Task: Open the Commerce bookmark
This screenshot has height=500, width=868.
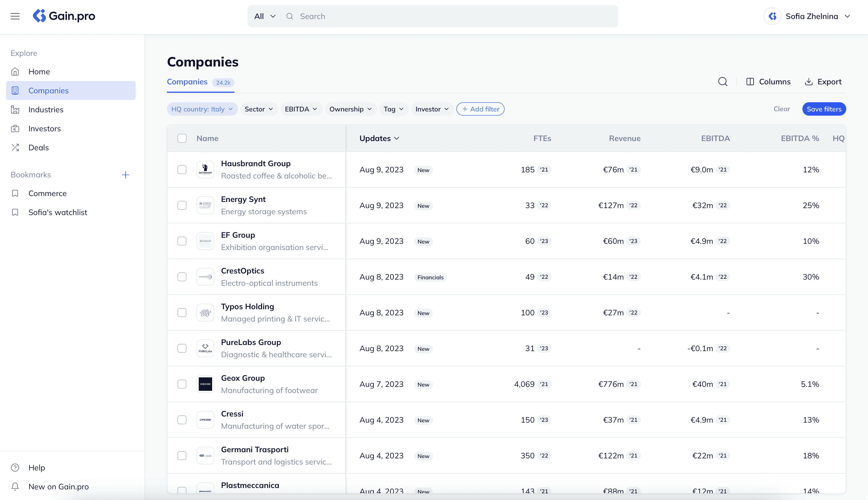Action: tap(71, 193)
